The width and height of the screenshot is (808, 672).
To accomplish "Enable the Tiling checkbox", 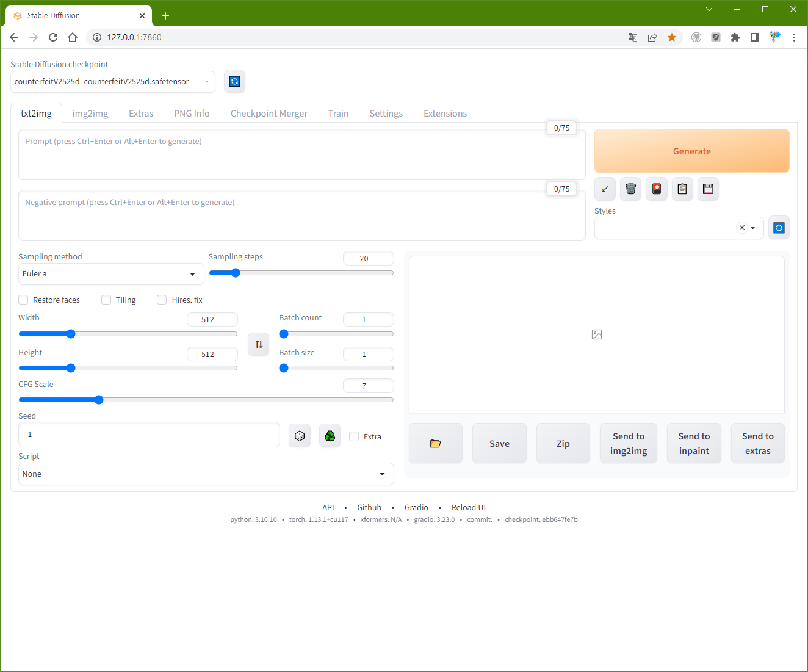I will (106, 300).
